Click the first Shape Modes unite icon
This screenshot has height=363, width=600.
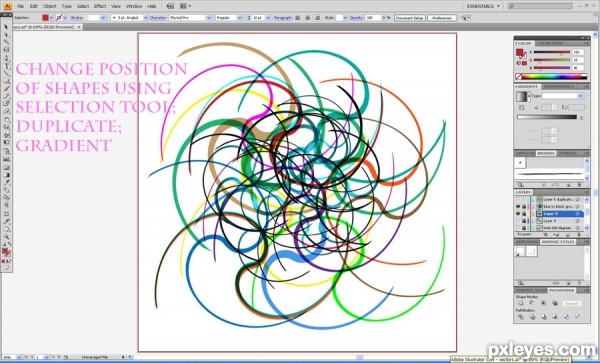(x=520, y=303)
